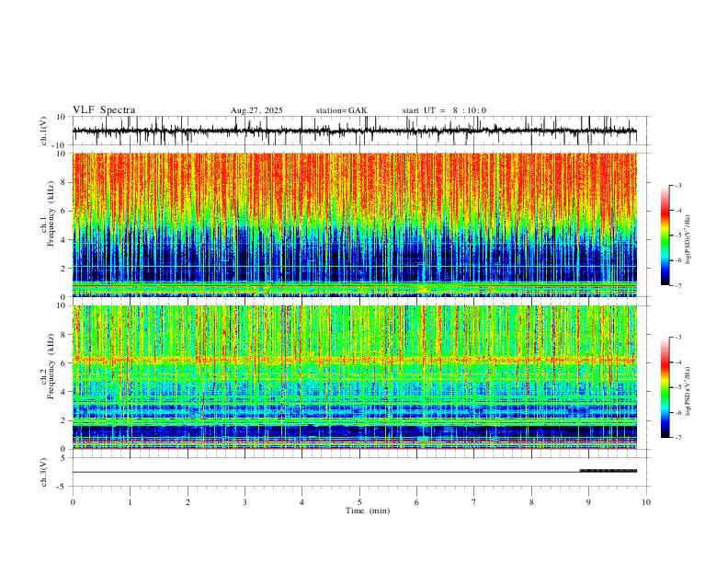This screenshot has width=728, height=563.
Task: Click the ch.2 spectrogram plot area
Action: (x=355, y=377)
